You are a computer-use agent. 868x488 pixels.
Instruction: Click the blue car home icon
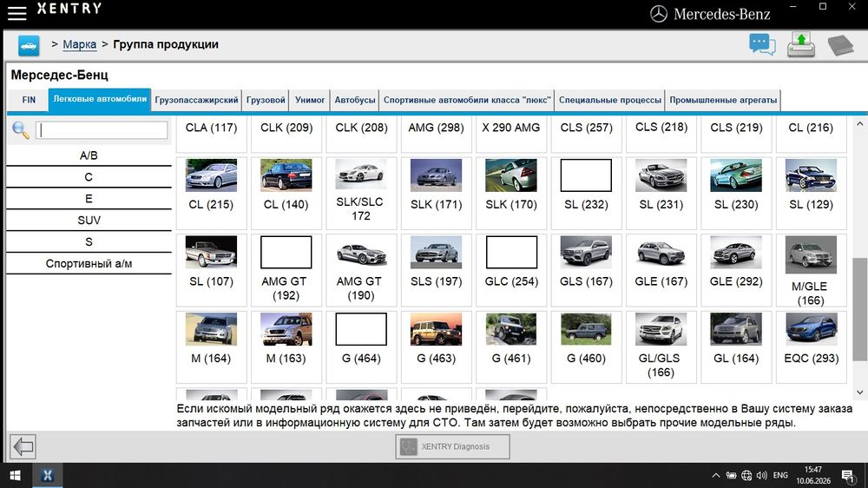coord(29,45)
